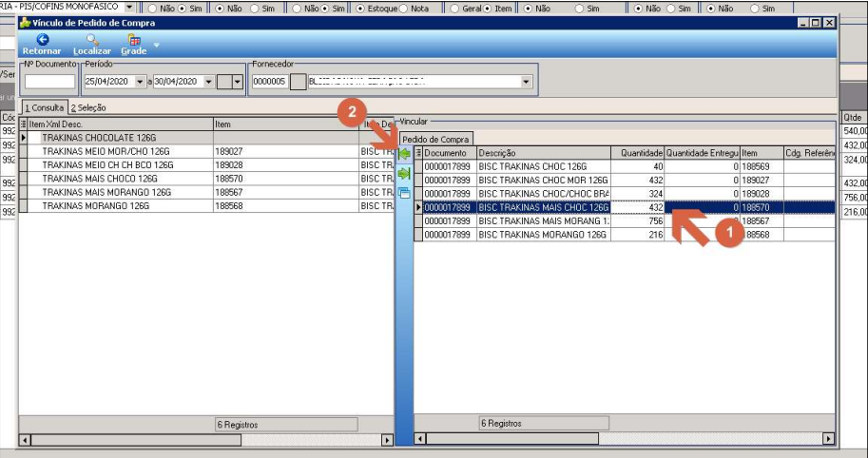Image resolution: width=868 pixels, height=458 pixels.
Task: Select the TRAKINAS MAIS CHOCO 126G row
Action: point(207,179)
